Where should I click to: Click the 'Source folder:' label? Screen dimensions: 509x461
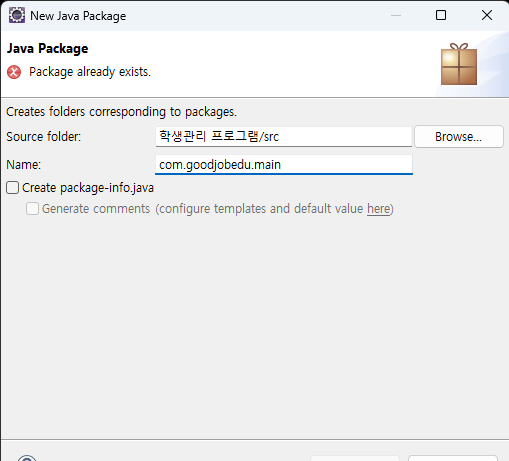[x=44, y=137]
